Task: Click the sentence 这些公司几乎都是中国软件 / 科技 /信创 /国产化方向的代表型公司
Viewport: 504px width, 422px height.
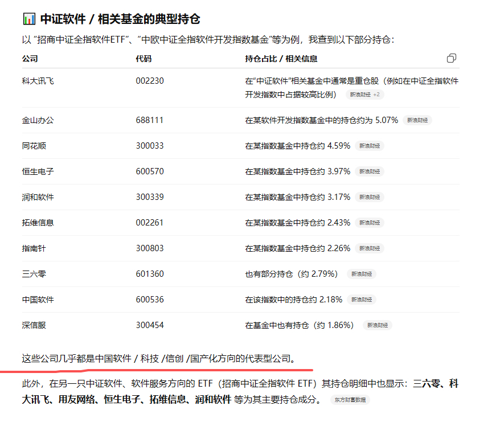Action: click(x=159, y=358)
